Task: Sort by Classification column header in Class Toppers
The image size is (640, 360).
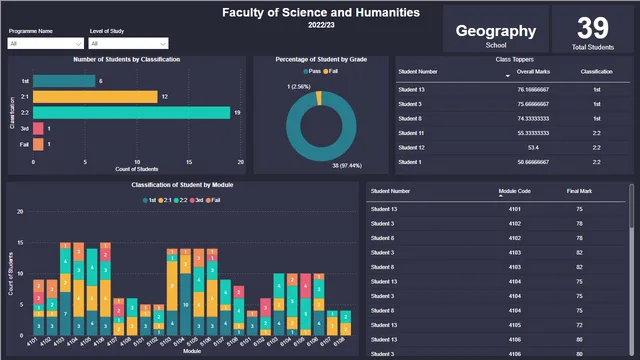Action: pyautogui.click(x=596, y=71)
